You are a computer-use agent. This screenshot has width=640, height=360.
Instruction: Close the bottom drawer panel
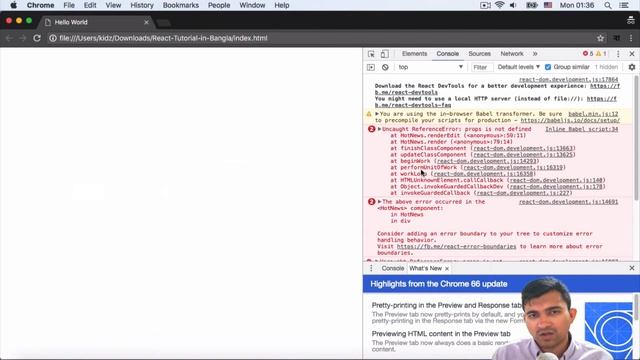[x=632, y=268]
